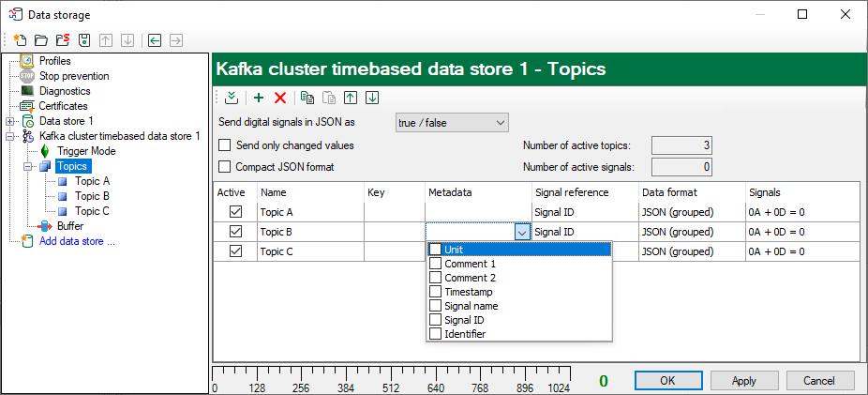This screenshot has height=395, width=868.
Task: Enable 'Send only changed values' checkbox
Action: [225, 145]
